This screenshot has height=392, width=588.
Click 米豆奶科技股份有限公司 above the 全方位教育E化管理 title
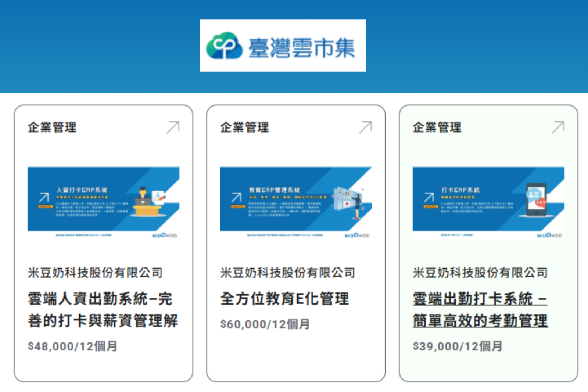pos(287,273)
